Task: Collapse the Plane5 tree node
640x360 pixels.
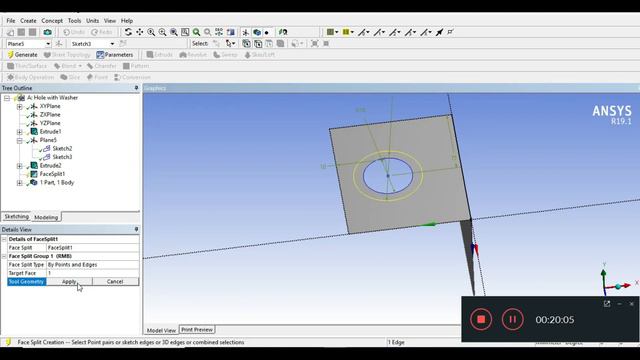Action: tap(19, 140)
